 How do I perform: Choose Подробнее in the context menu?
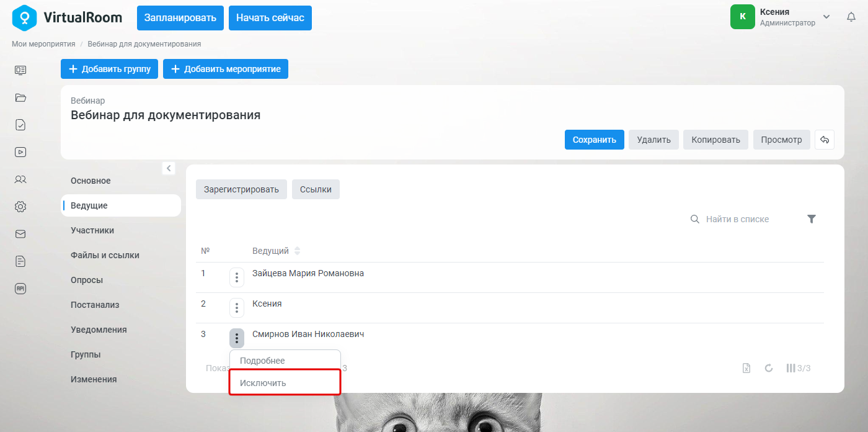(x=285, y=361)
